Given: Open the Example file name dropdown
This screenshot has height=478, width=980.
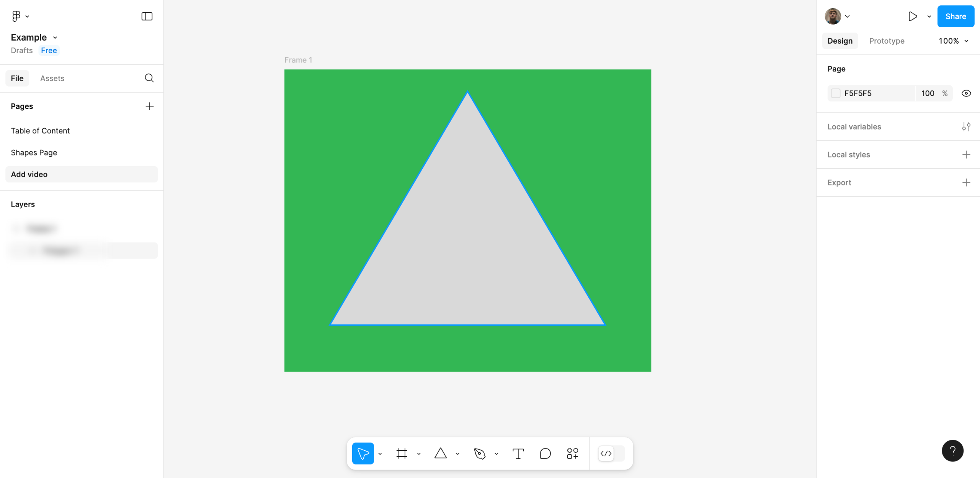Looking at the screenshot, I should [x=34, y=38].
